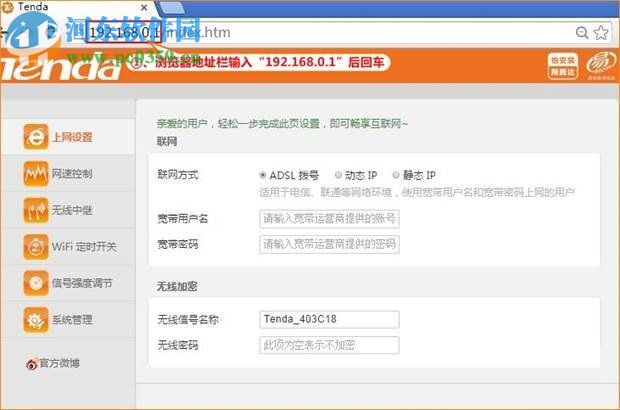Viewport: 620px width, 410px height.
Task: Click the 无线加密 section heading
Action: pos(177,286)
